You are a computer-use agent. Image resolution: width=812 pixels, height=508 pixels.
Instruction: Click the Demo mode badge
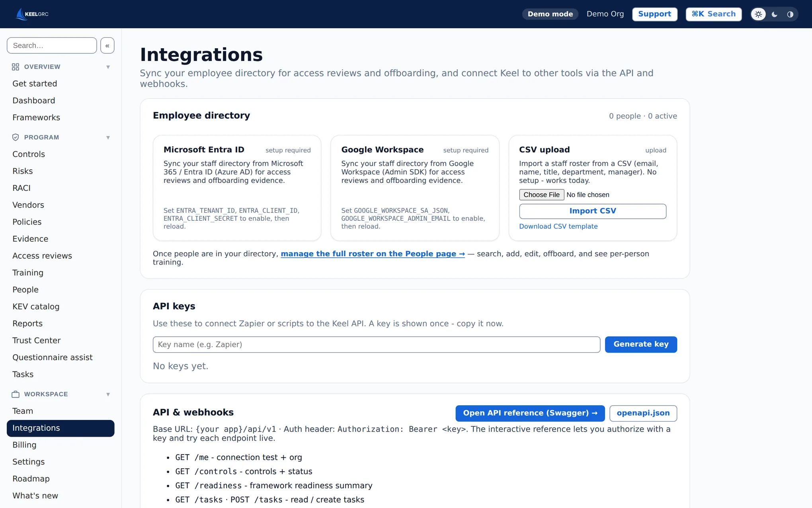click(550, 14)
